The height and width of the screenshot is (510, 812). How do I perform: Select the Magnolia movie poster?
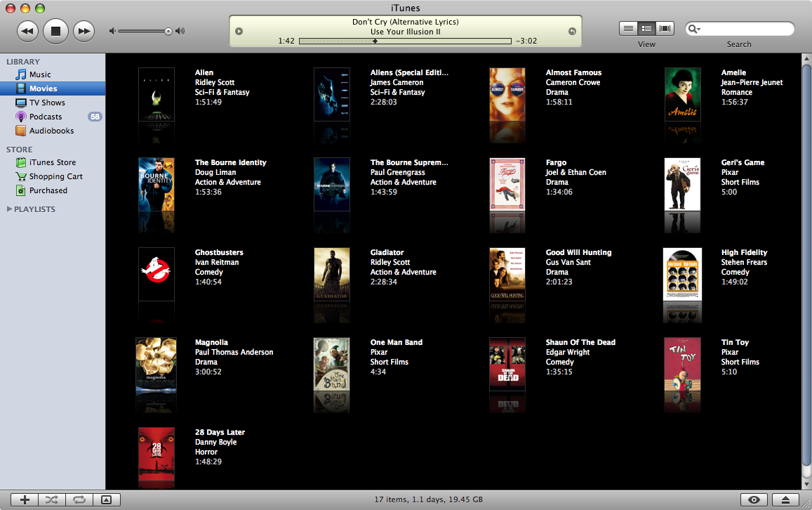tap(156, 364)
